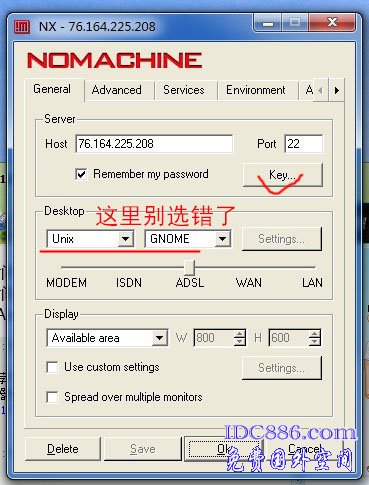Expand the Available area display dropdown
Screen dimensions: 369x485
[x=160, y=338]
